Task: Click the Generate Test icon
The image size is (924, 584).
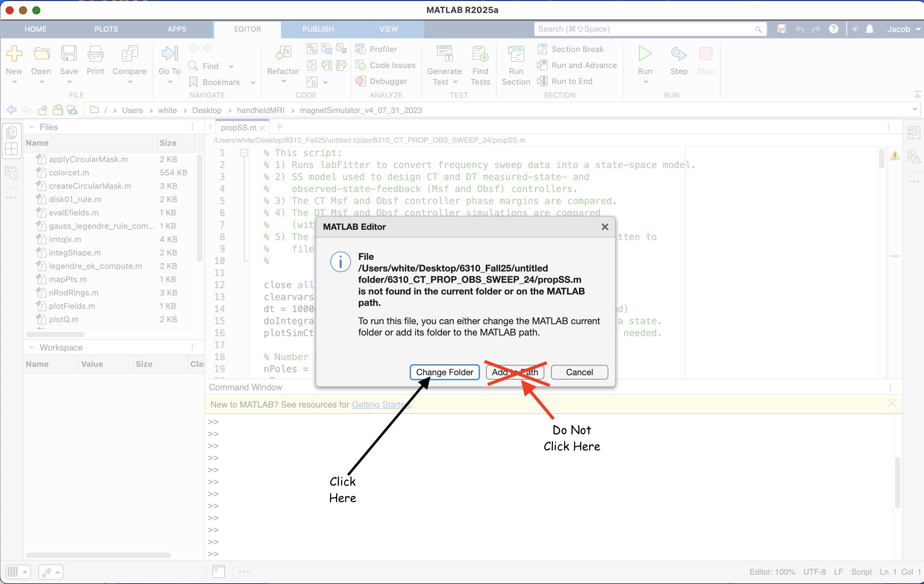Action: click(x=444, y=54)
